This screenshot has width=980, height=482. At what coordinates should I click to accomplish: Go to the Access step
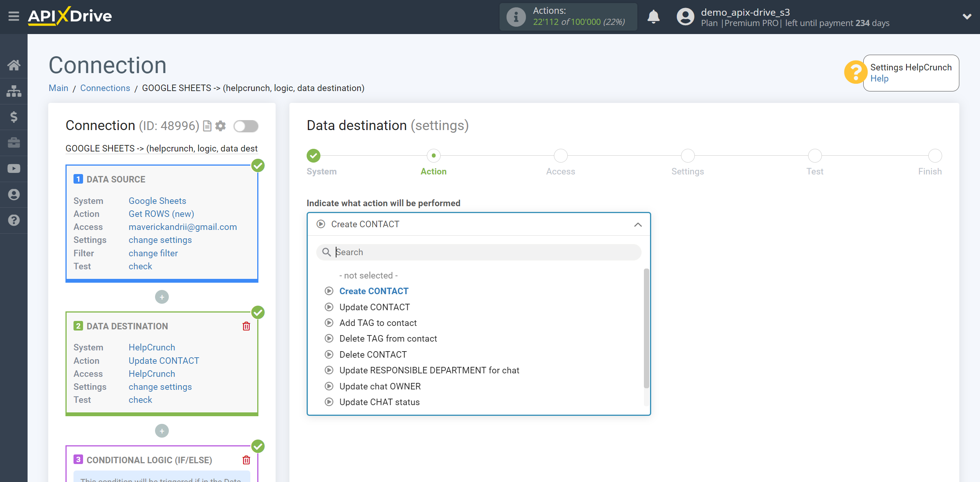click(x=560, y=156)
